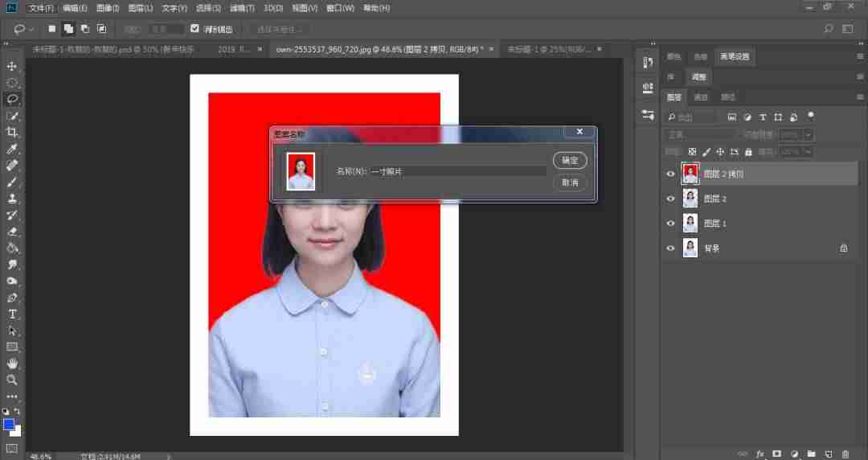The width and height of the screenshot is (868, 460).
Task: Click Create new layer icon
Action: pos(828,454)
